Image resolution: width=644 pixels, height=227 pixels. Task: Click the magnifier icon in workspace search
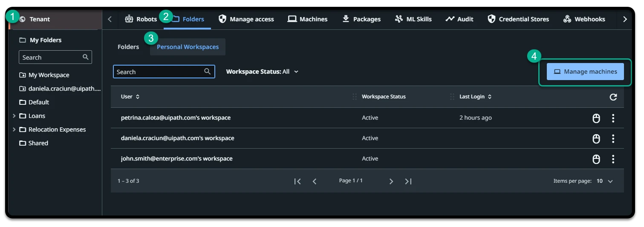[x=208, y=72]
